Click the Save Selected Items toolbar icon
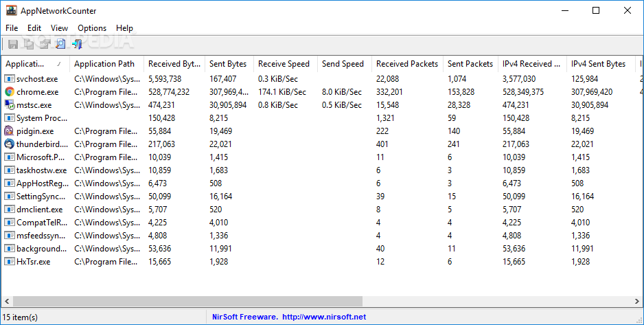The height and width of the screenshot is (325, 644). [13, 44]
